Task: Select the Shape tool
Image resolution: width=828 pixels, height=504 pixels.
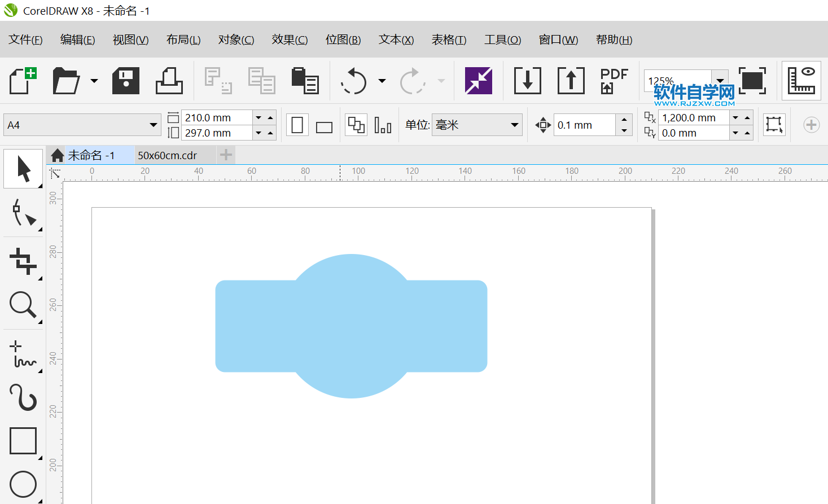Action: click(x=23, y=213)
